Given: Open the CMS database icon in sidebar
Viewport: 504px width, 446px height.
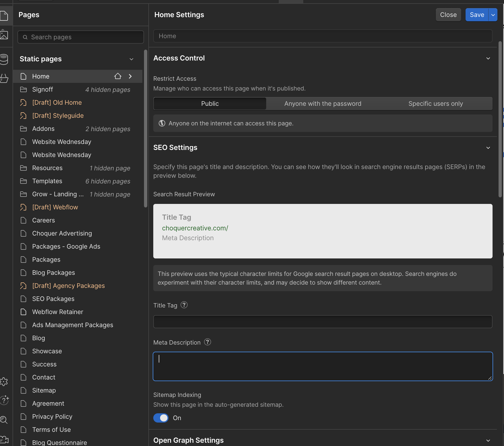Looking at the screenshot, I should [4, 59].
